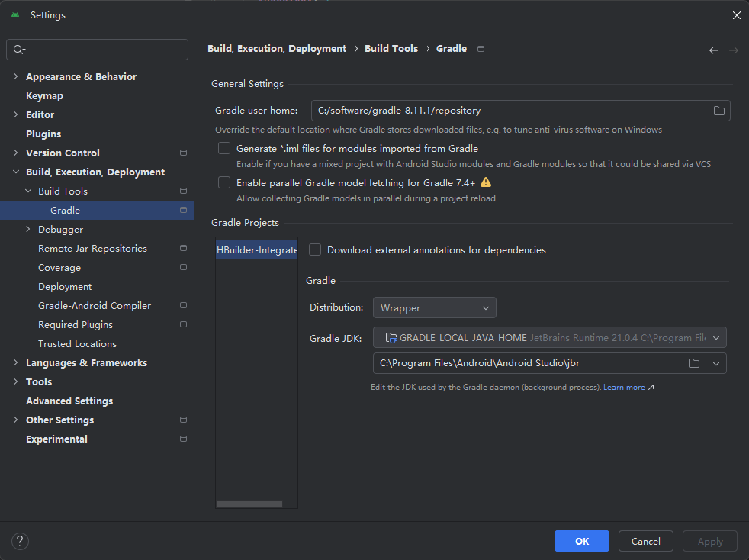Expand Appearance & Behavior section
This screenshot has width=749, height=560.
point(16,76)
